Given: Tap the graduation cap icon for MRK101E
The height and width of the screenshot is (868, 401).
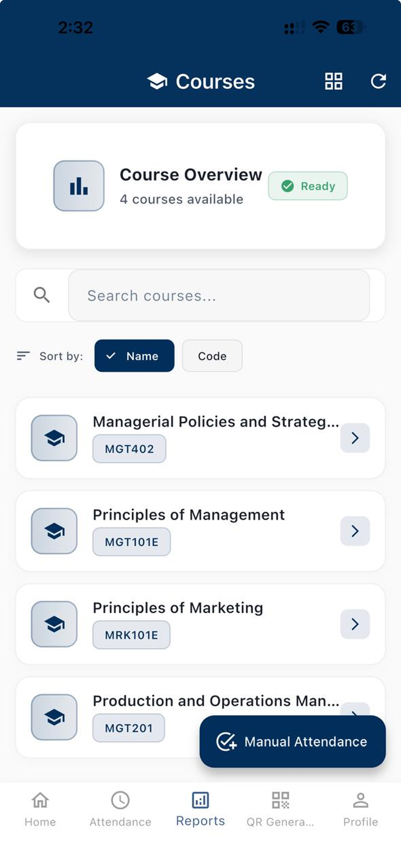Looking at the screenshot, I should [x=54, y=624].
